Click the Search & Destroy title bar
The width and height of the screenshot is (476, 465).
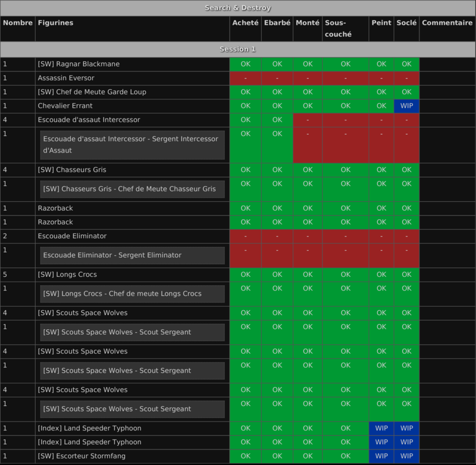[238, 8]
